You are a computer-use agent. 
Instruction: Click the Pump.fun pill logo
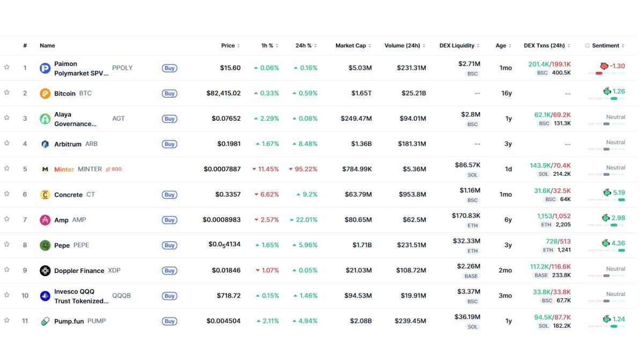(45, 321)
